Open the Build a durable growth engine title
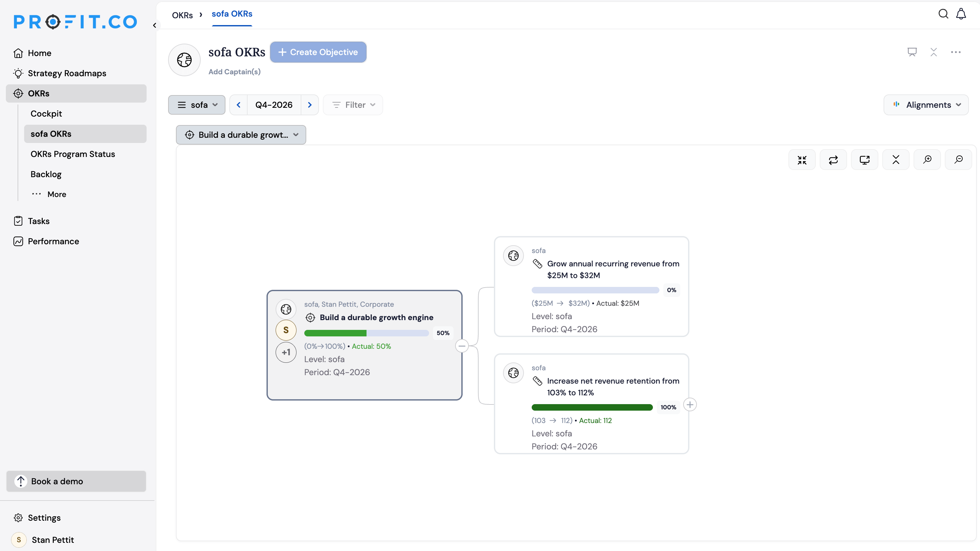This screenshot has height=551, width=980. pos(376,318)
